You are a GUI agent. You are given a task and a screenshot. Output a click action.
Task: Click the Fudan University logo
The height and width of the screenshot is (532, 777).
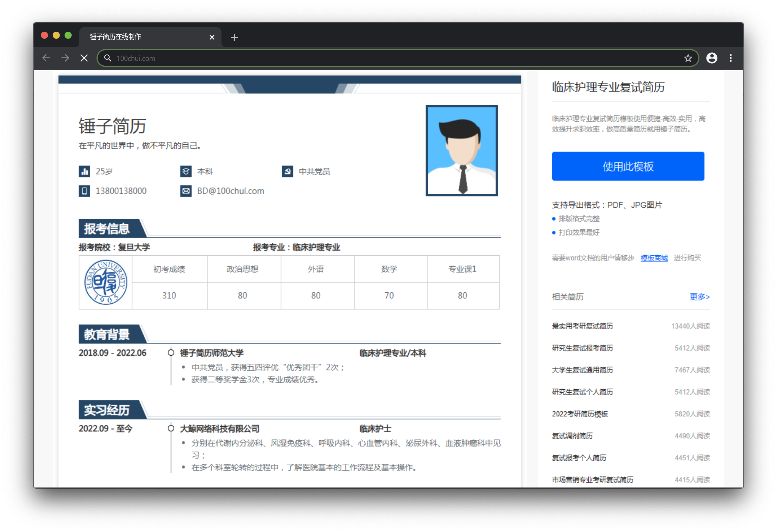[x=106, y=282]
